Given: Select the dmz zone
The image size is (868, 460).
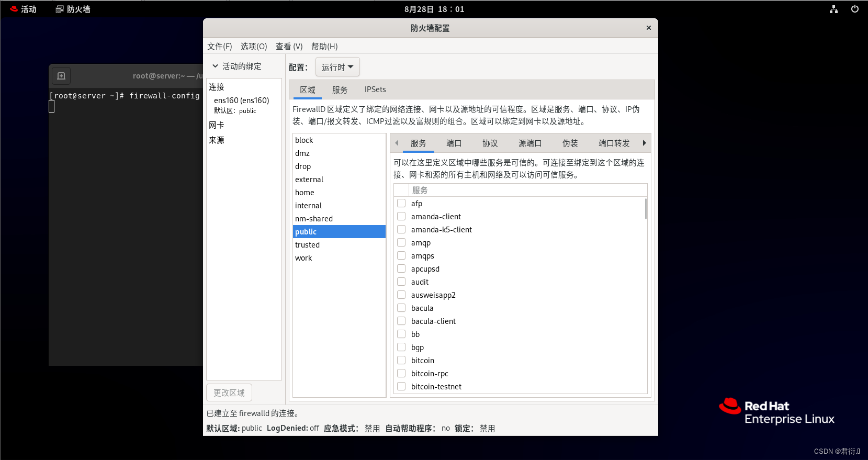Looking at the screenshot, I should point(339,153).
